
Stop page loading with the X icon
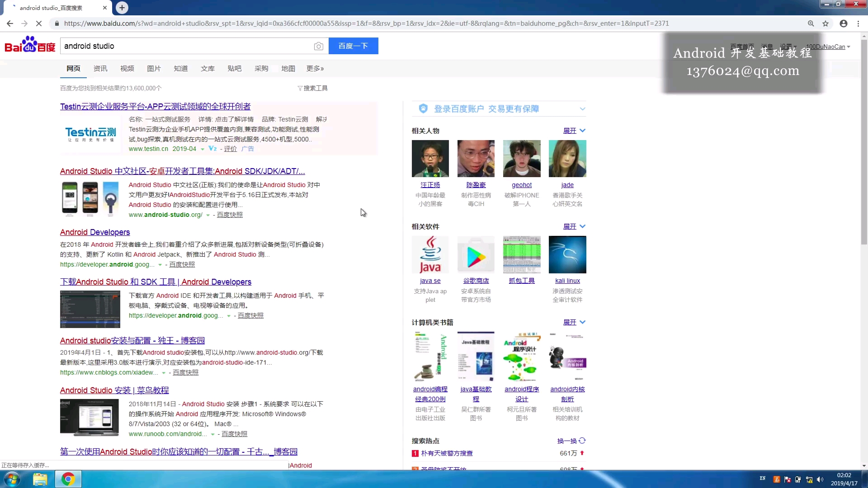[x=39, y=23]
